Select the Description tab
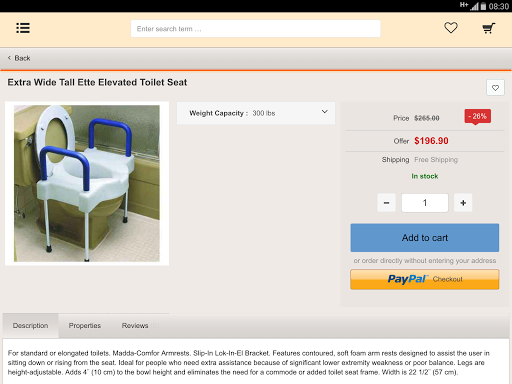The image size is (512, 384). pos(30,326)
